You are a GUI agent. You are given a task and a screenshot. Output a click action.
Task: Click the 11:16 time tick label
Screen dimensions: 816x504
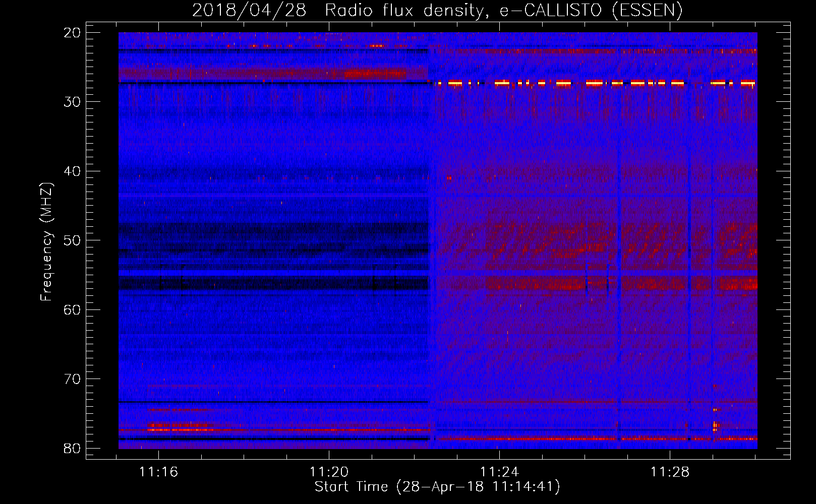click(x=159, y=472)
